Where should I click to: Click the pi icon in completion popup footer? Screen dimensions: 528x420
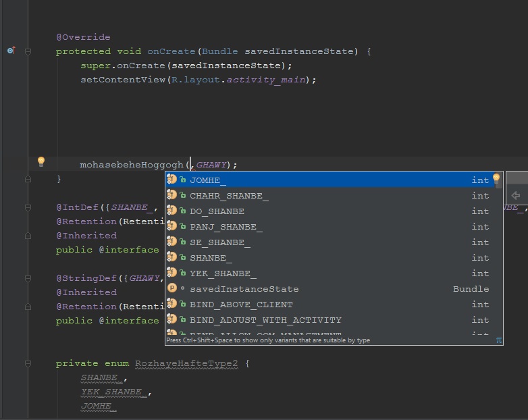click(x=499, y=340)
